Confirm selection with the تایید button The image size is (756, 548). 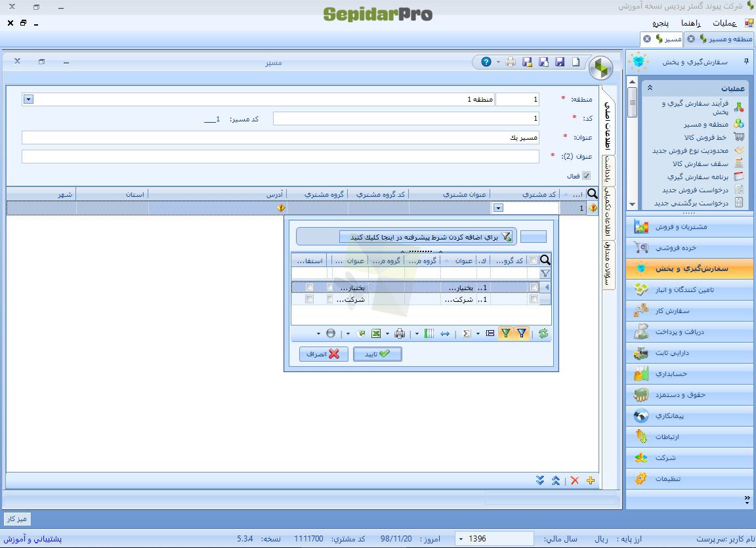(x=377, y=354)
